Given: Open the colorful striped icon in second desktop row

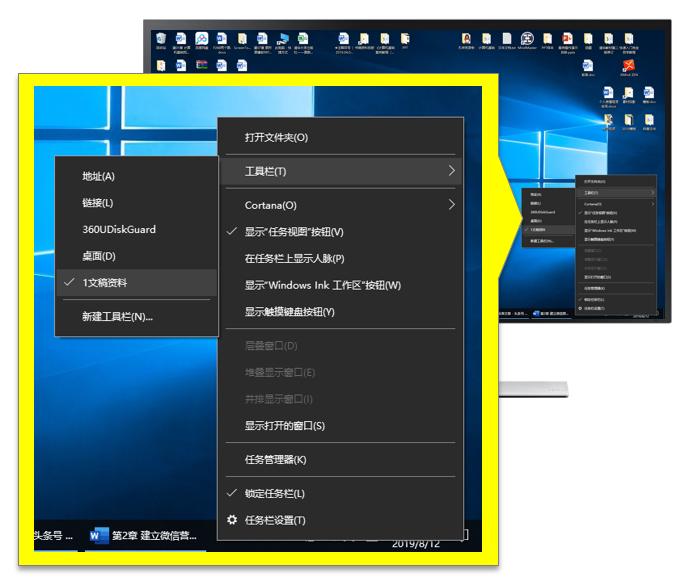Looking at the screenshot, I should (202, 65).
